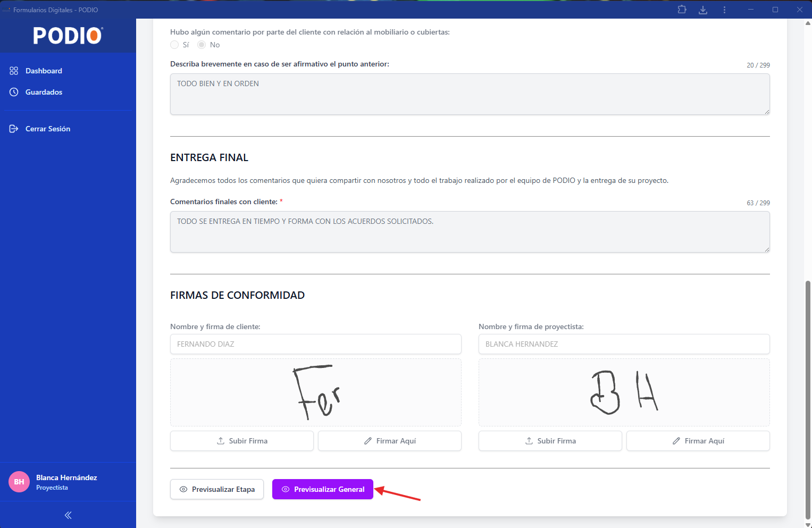Click the Previsualizar Etapa button
The width and height of the screenshot is (812, 528).
point(217,489)
